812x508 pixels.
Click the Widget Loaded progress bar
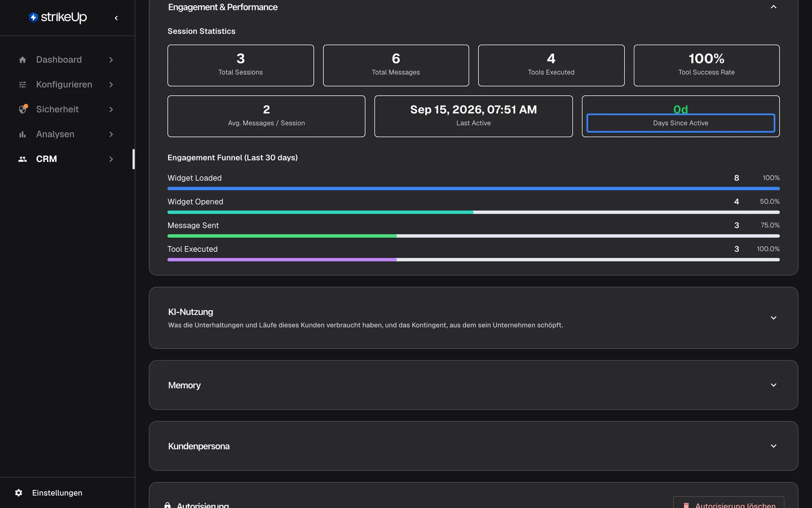click(473, 188)
